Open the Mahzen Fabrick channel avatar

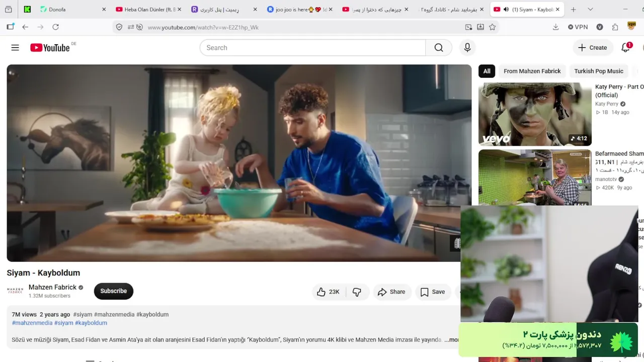15,291
